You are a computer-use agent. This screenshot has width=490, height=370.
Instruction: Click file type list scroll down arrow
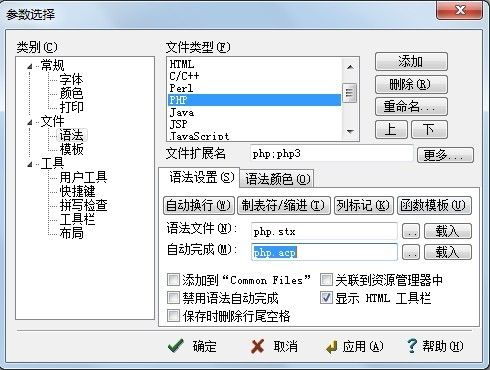pos(350,132)
